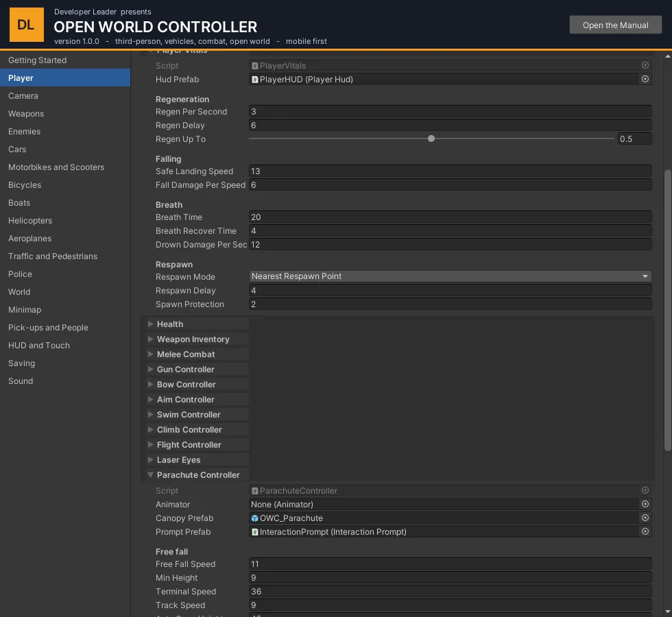Expand the Aim Controller section

pos(150,399)
